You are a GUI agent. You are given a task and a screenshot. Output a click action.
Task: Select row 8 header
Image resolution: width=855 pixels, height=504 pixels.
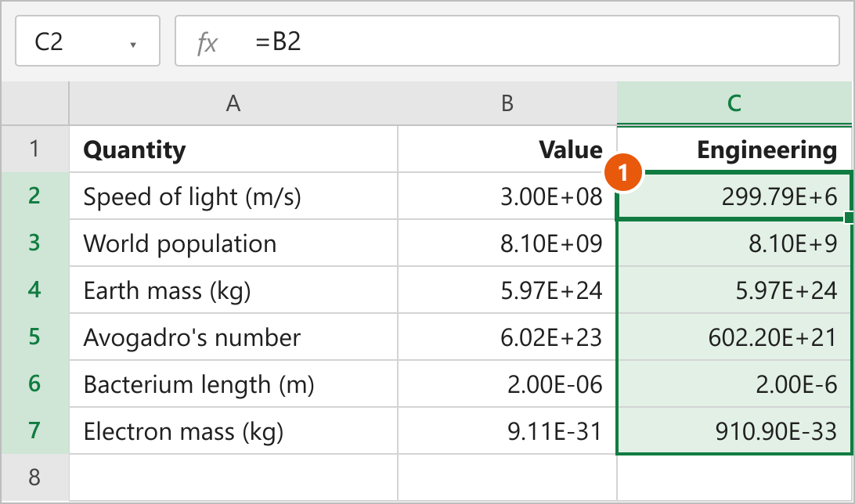pos(35,477)
